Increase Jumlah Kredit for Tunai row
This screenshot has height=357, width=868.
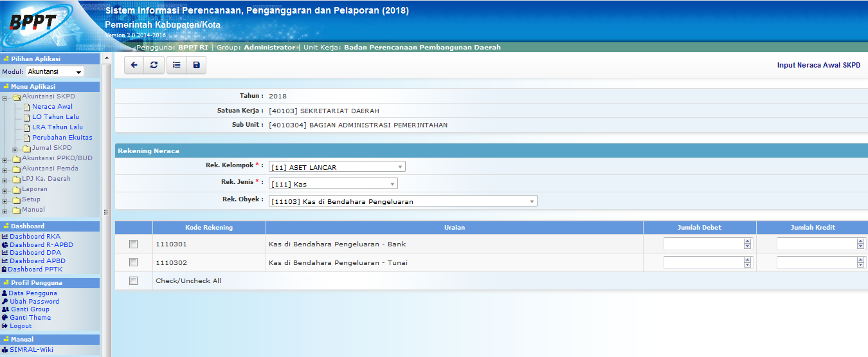pos(860,260)
